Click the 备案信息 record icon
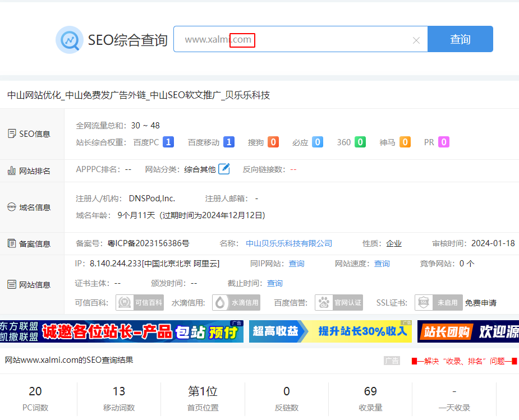 coord(12,244)
